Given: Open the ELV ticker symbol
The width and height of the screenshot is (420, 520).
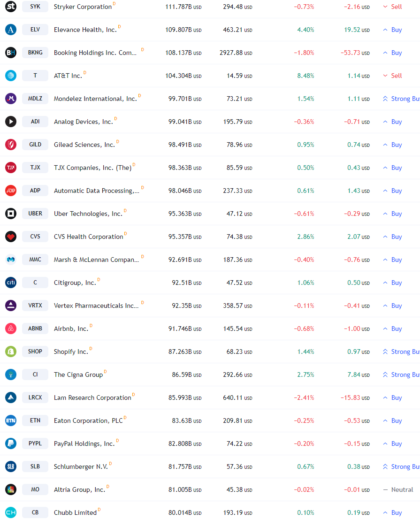Looking at the screenshot, I should coord(35,30).
